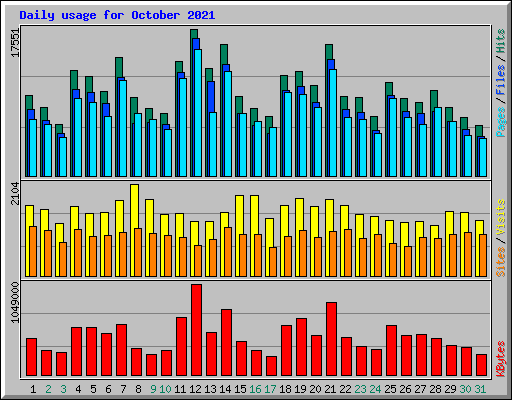The image size is (512, 400).
Task: Select day label 19
Action: click(x=300, y=389)
